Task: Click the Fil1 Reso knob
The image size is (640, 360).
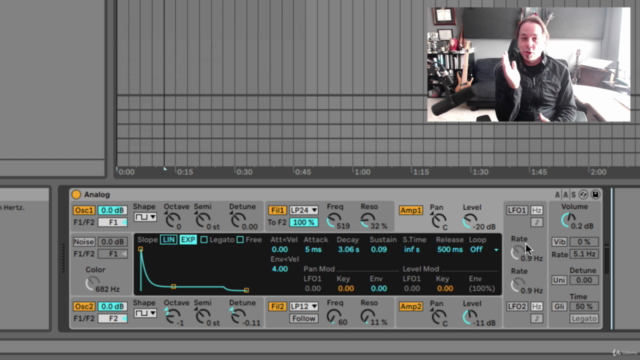Action: click(368, 220)
